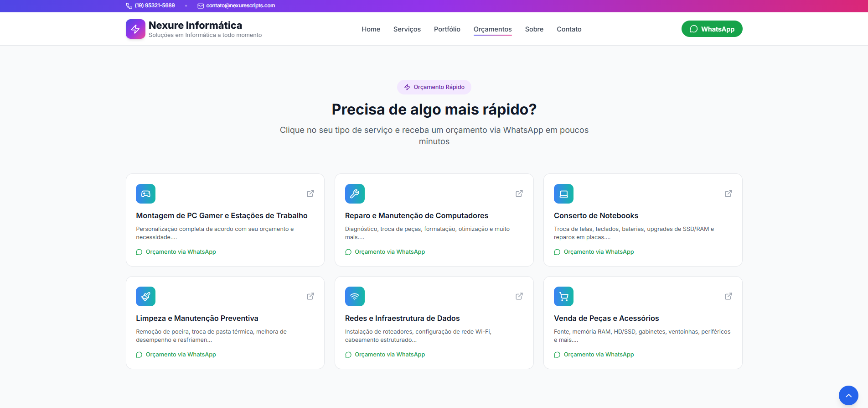Click the Wi-Fi icon on Redes card
This screenshot has height=408, width=868.
coord(355,296)
